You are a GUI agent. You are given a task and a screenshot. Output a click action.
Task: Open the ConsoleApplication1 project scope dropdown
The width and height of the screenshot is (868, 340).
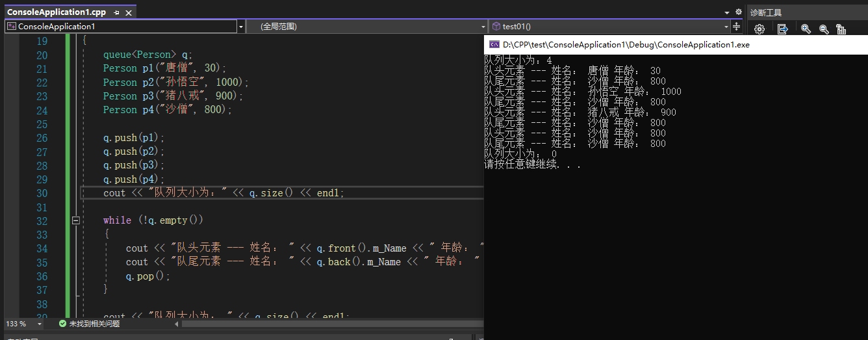tap(242, 27)
